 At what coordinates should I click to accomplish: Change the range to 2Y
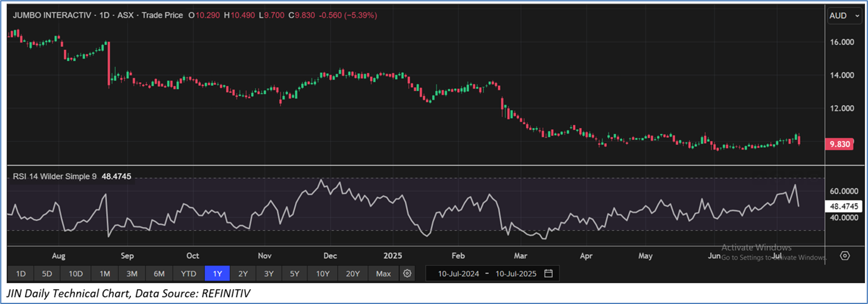click(x=243, y=274)
